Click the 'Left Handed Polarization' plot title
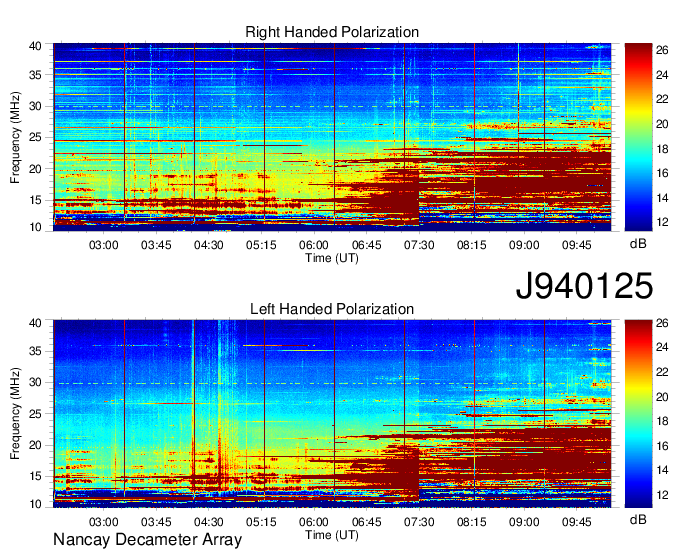This screenshot has width=680, height=552. click(x=332, y=309)
